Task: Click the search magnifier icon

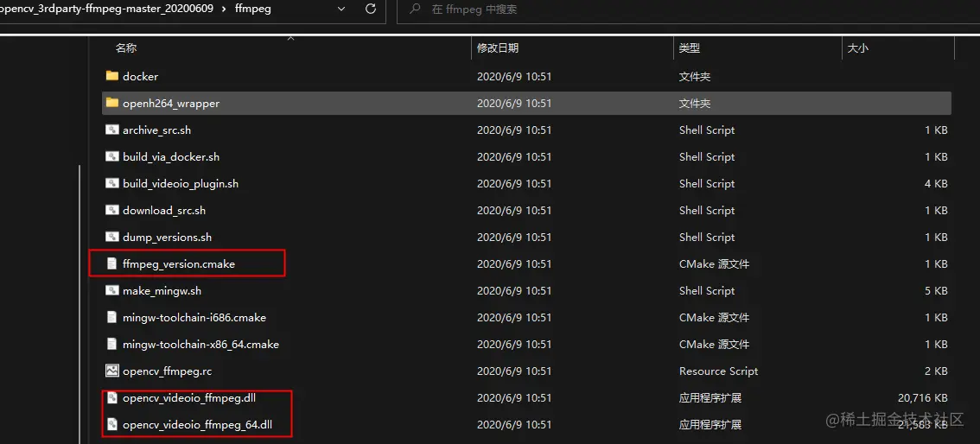Action: tap(414, 10)
